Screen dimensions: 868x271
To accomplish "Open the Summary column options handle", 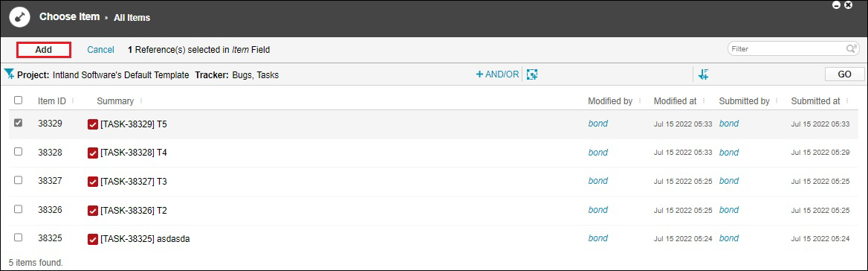I will (x=140, y=101).
